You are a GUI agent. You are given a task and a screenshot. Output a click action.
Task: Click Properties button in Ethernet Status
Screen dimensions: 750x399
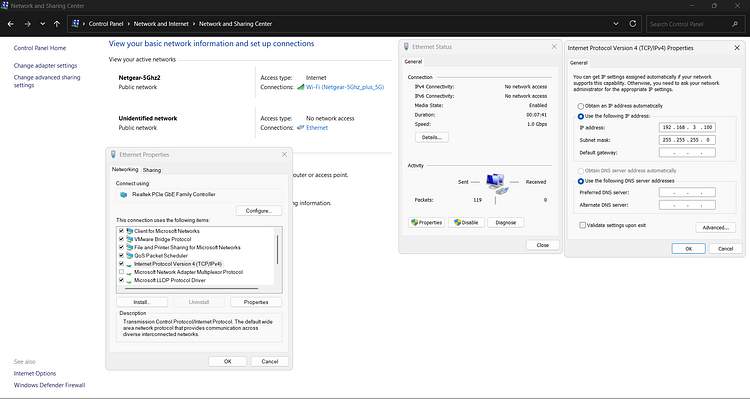coord(427,222)
